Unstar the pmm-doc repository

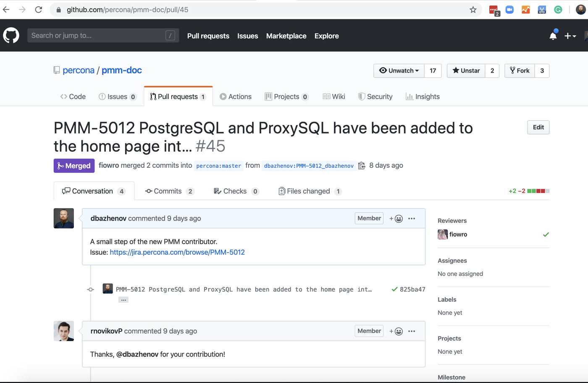point(465,70)
